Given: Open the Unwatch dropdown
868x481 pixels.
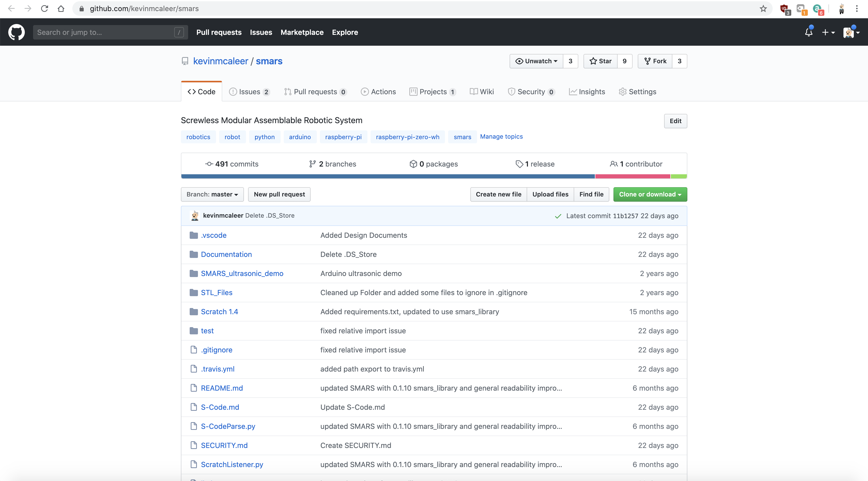Looking at the screenshot, I should [536, 61].
